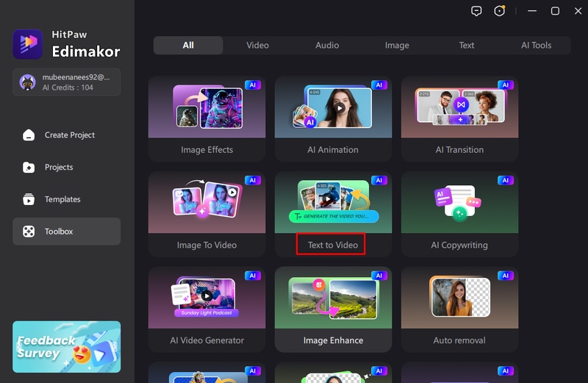
Task: Open the AI Video Generator tool thumbnail
Action: (207, 298)
